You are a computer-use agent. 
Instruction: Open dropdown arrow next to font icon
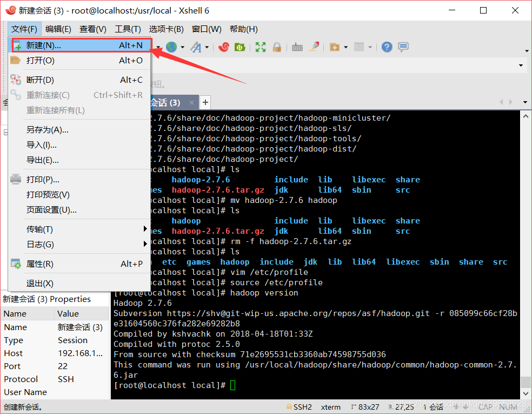[207, 47]
